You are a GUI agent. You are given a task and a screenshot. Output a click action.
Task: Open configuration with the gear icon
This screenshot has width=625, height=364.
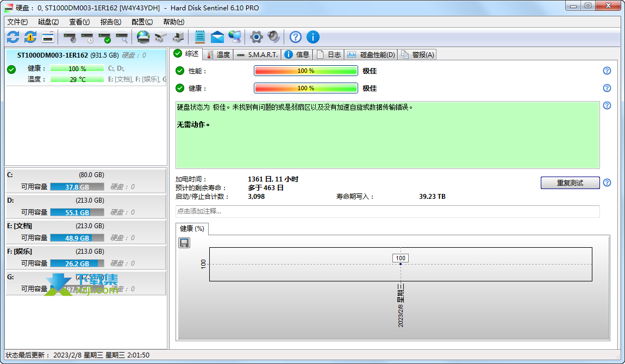tap(257, 37)
